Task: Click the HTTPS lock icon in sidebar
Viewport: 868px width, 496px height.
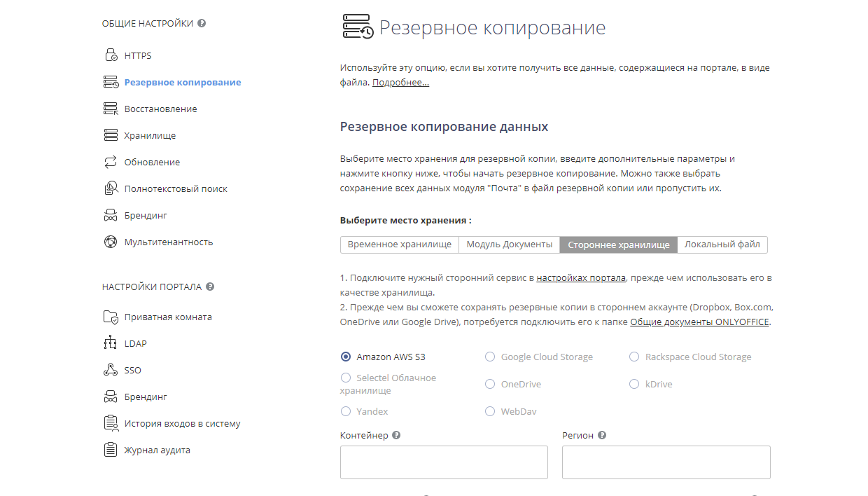Action: click(111, 55)
